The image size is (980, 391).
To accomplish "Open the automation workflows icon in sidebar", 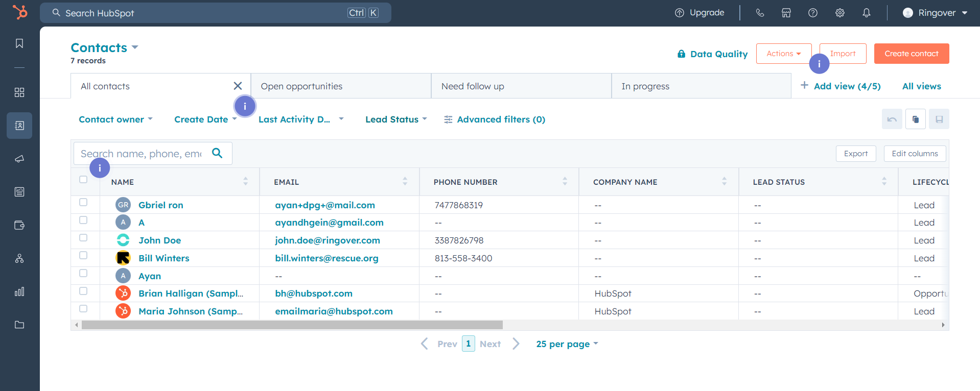I will 19,258.
